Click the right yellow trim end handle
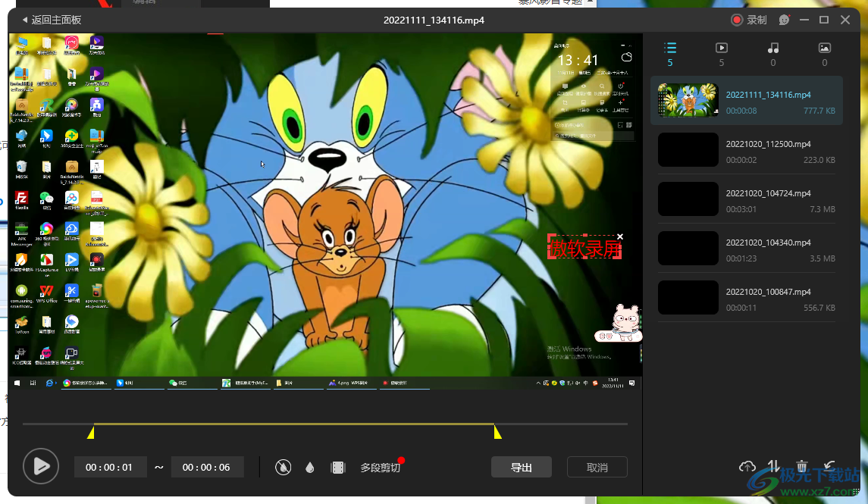The image size is (868, 504). point(497,431)
